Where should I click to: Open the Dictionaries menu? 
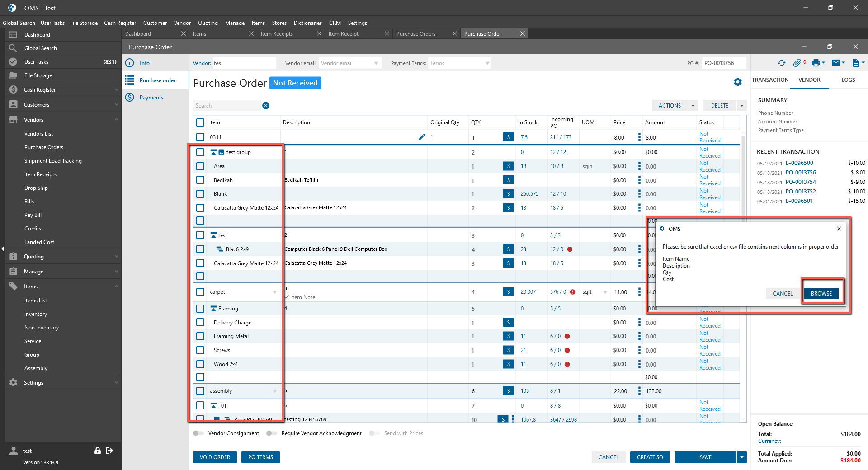[307, 23]
